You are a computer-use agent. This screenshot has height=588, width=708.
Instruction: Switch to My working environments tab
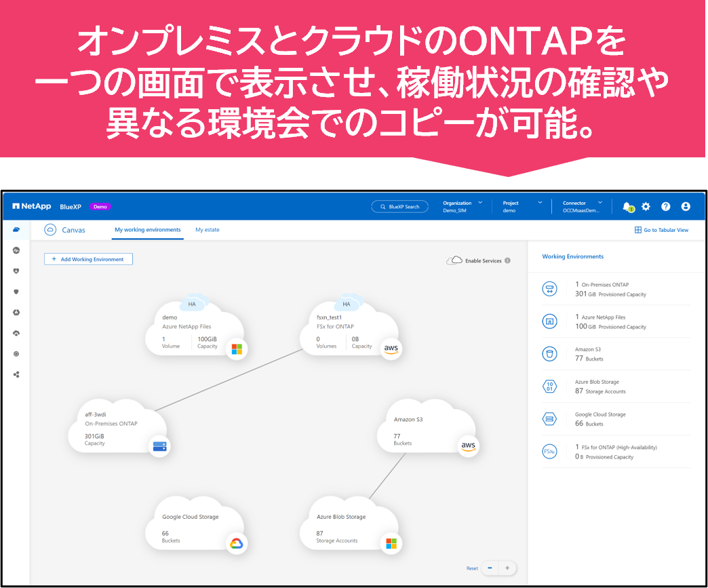(148, 230)
